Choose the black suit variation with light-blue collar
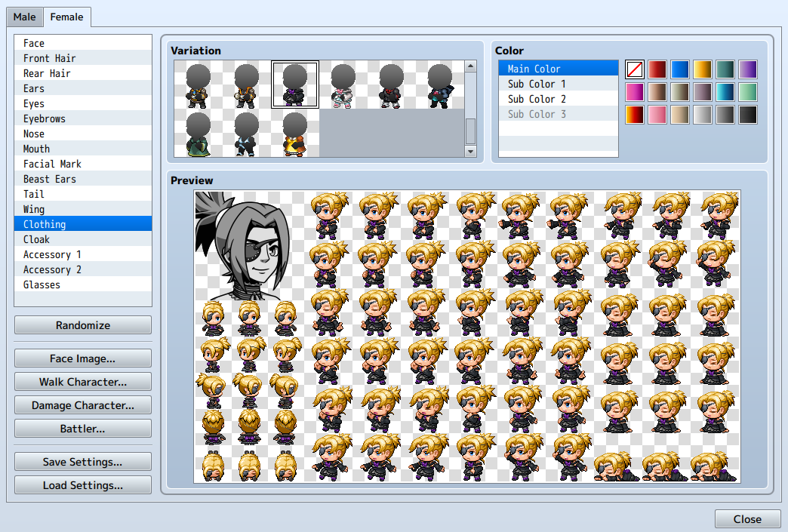Image resolution: width=788 pixels, height=532 pixels. point(247,133)
